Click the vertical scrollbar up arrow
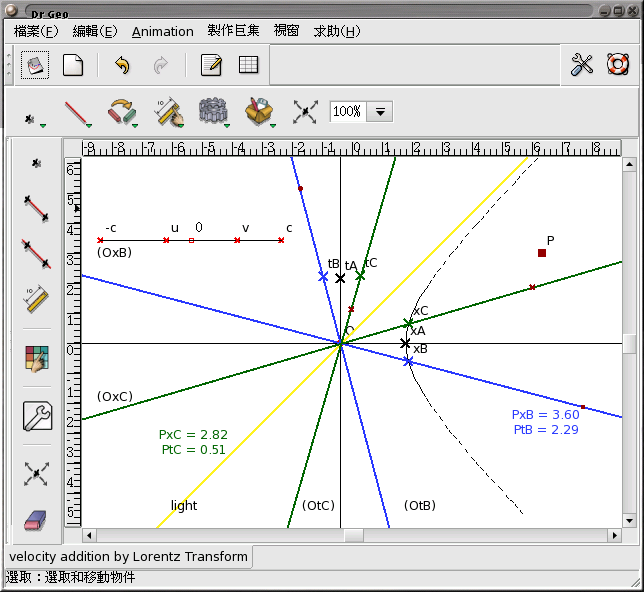 629,165
